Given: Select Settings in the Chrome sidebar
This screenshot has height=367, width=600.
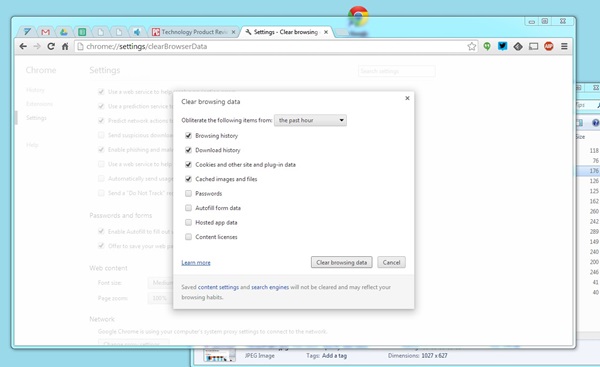Looking at the screenshot, I should (x=36, y=117).
